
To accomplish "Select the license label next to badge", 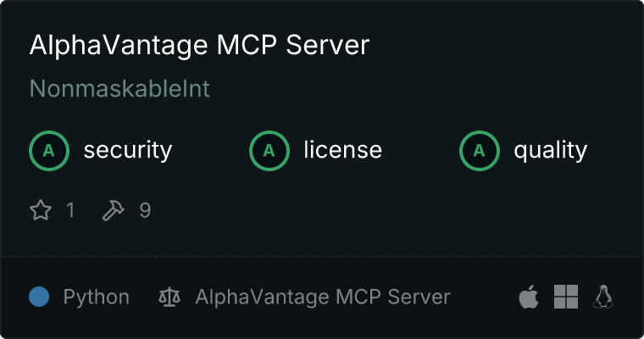I will coord(343,149).
